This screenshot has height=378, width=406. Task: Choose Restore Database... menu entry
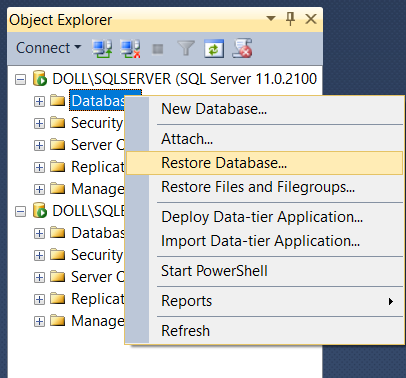pos(265,163)
